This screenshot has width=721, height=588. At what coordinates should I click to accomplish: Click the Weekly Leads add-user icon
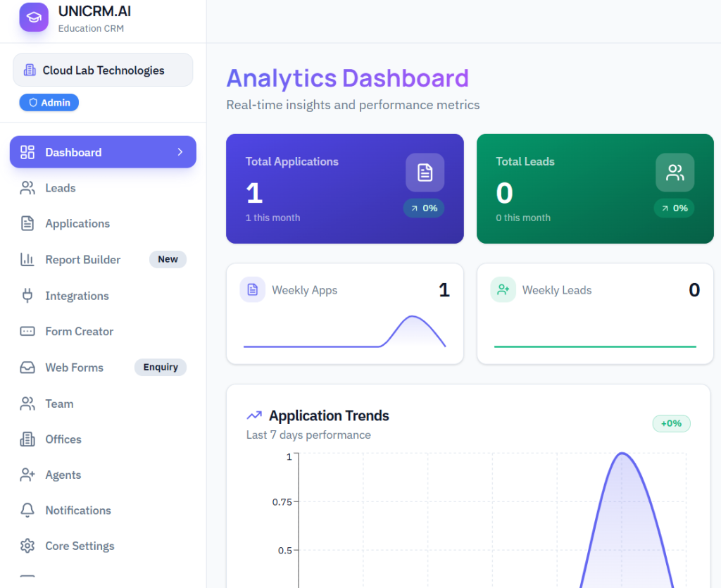click(x=503, y=289)
